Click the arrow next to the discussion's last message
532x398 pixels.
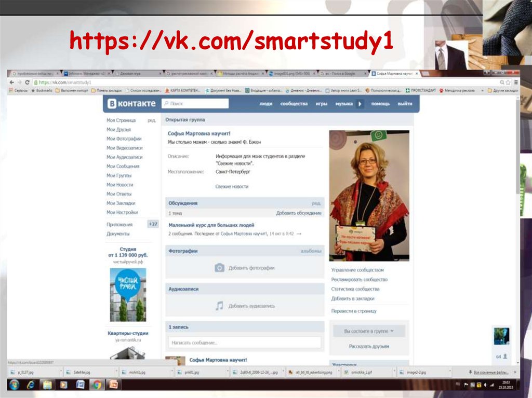click(299, 234)
